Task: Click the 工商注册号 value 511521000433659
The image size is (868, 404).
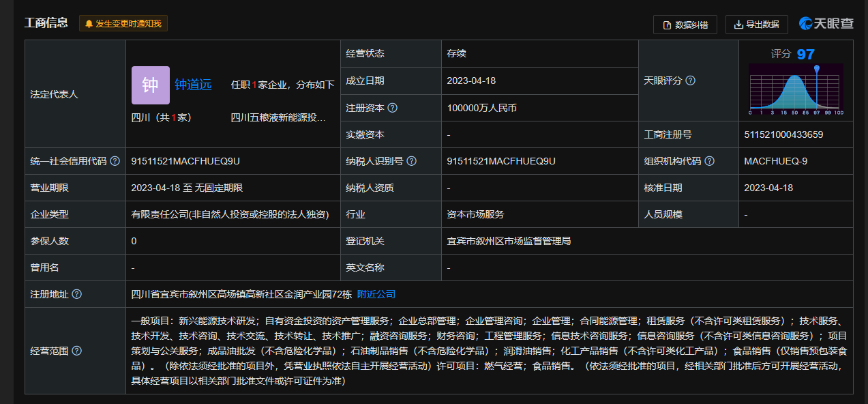Action: pyautogui.click(x=783, y=134)
